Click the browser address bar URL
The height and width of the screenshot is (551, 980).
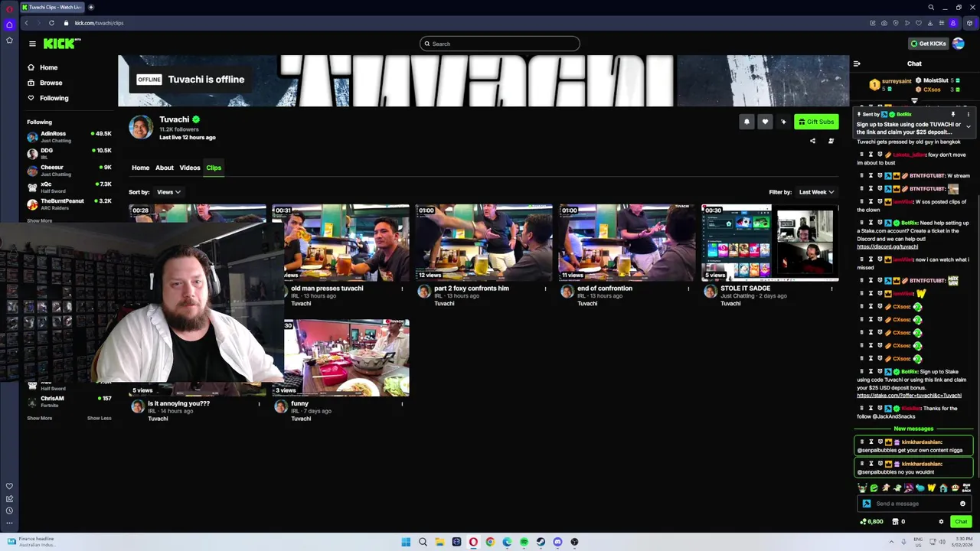[99, 23]
